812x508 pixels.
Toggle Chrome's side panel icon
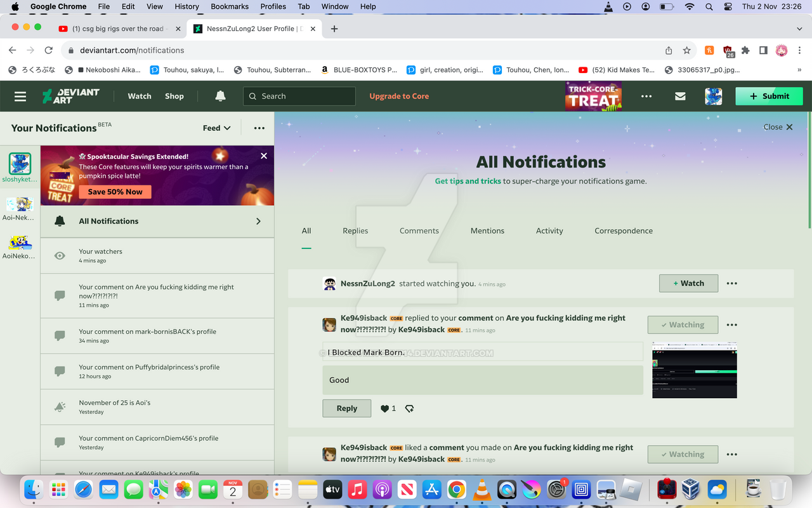tap(763, 50)
